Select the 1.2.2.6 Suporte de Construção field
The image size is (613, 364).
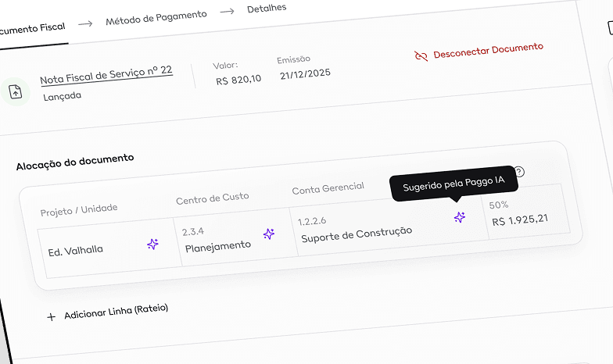point(389,225)
